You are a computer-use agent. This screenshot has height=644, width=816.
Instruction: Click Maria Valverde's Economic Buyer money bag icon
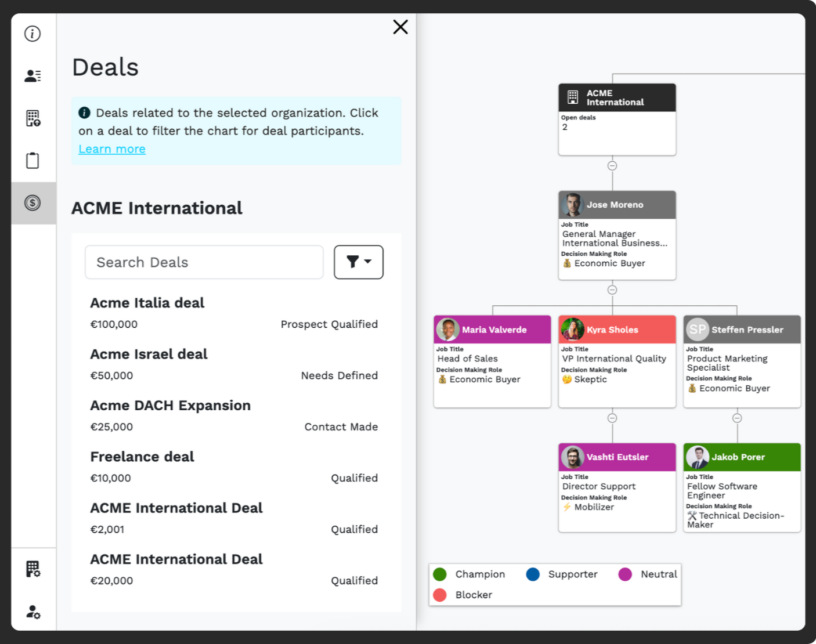coord(442,379)
